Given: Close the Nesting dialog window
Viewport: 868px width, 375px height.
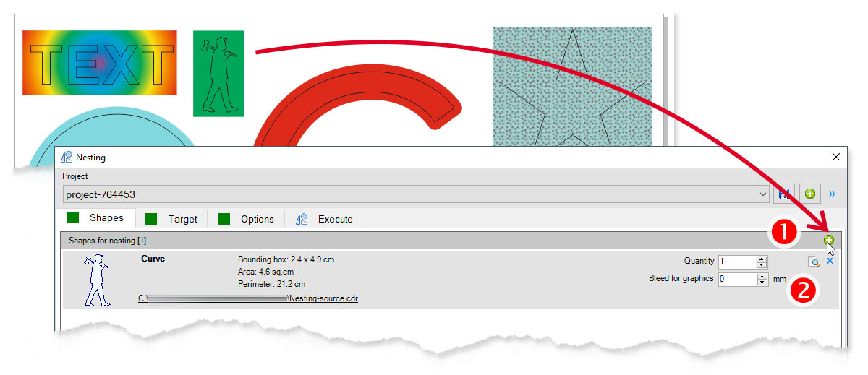Looking at the screenshot, I should 836,157.
